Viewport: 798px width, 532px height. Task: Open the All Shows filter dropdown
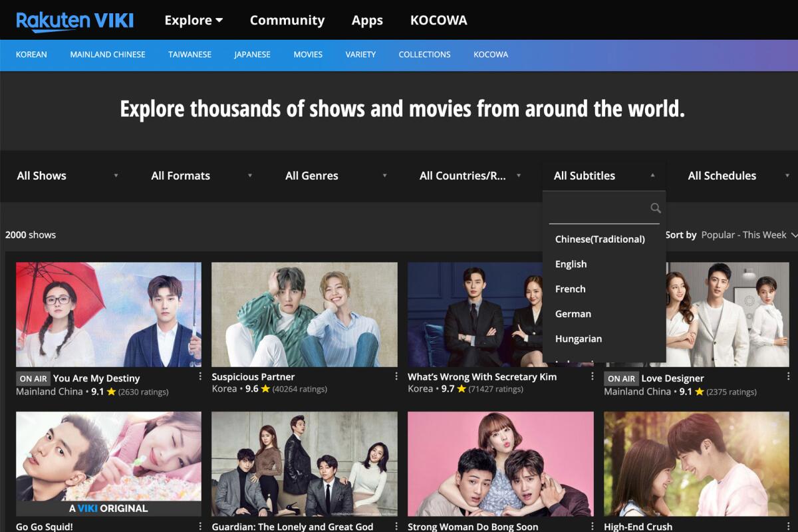coord(67,176)
